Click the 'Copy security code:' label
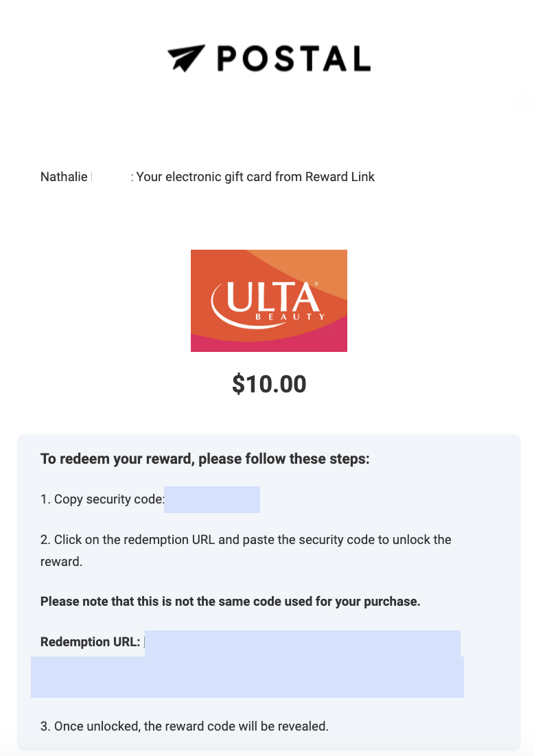Image resolution: width=534 pixels, height=756 pixels. pos(102,499)
